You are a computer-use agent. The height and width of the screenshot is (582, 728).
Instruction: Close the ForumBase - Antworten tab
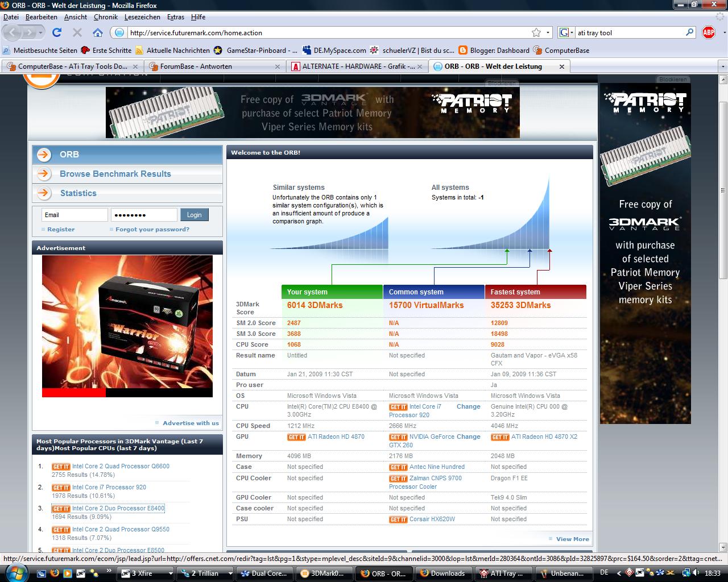278,66
